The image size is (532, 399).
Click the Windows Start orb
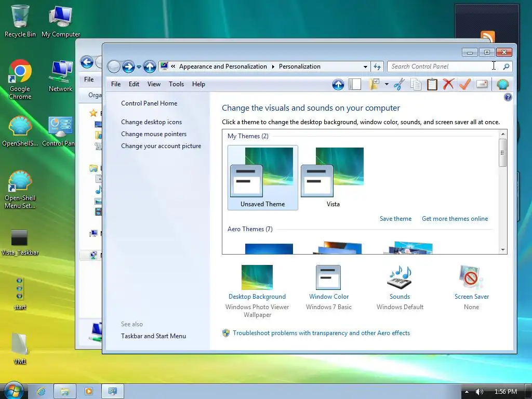13,390
